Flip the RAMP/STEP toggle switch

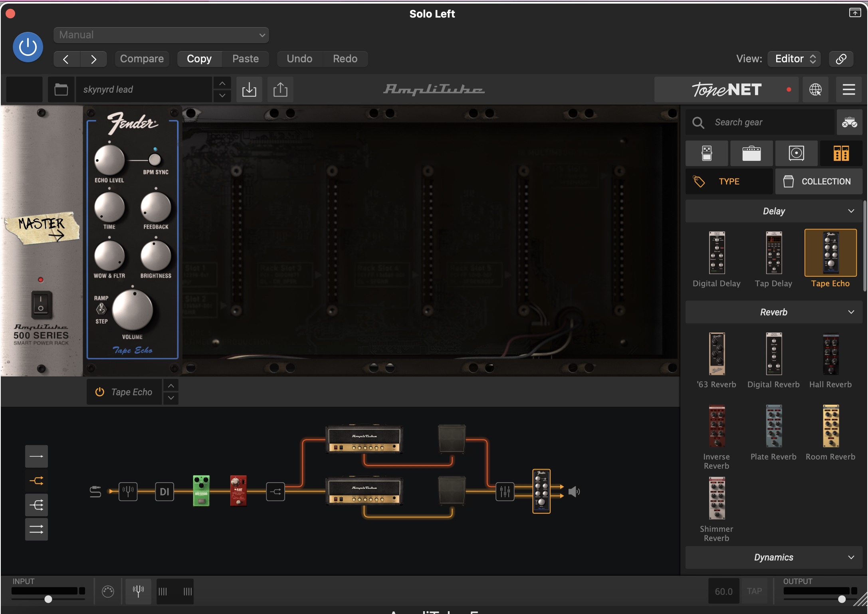(101, 309)
